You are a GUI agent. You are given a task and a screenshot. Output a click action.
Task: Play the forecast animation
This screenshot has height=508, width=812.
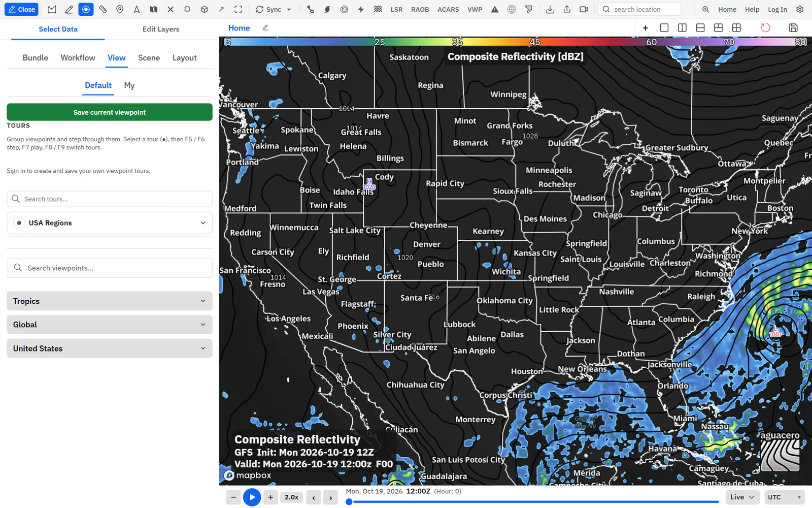252,497
